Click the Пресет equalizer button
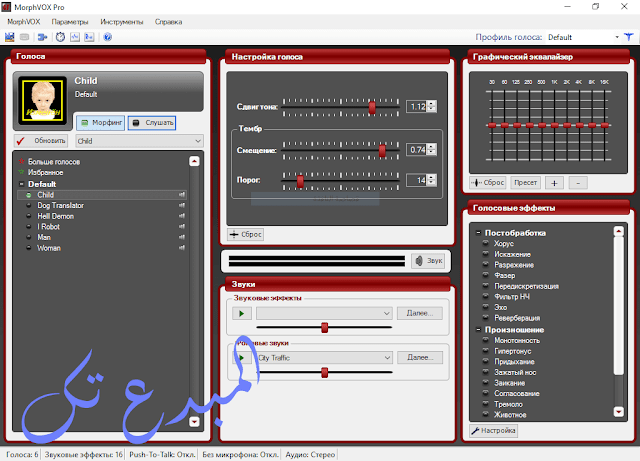 [525, 183]
